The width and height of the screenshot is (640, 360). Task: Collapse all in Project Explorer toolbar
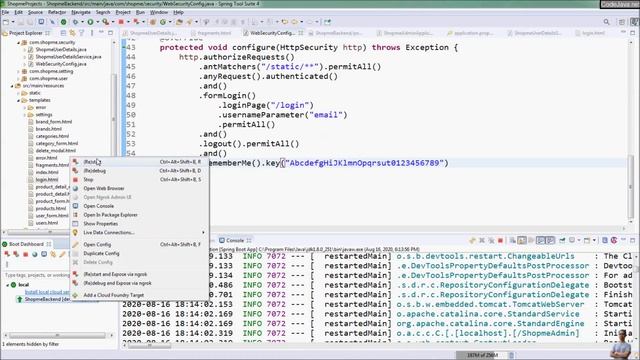coord(63,33)
